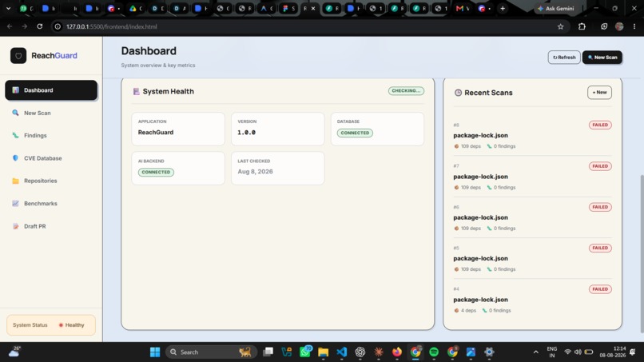Switch to the Gmail browser tab
The width and height of the screenshot is (644, 362).
coord(462,8)
